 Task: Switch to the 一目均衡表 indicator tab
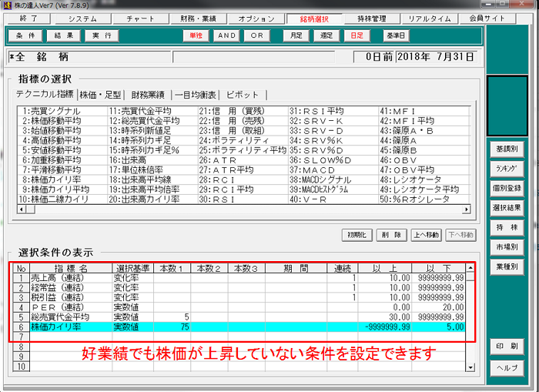pos(194,94)
